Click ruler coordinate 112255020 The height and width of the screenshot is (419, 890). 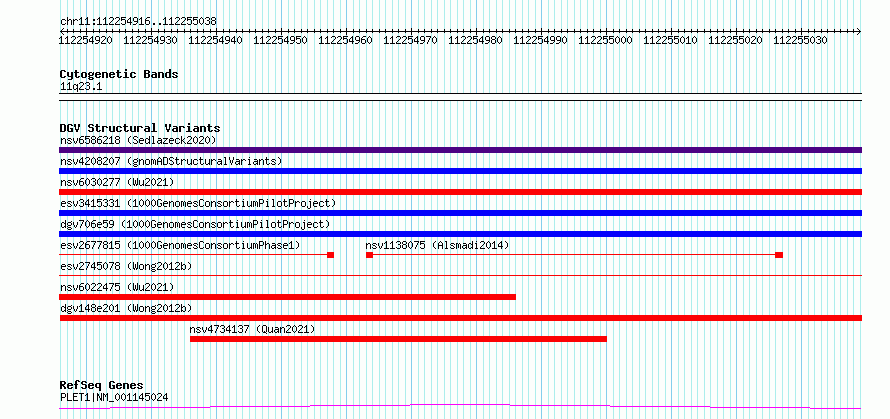(x=736, y=40)
